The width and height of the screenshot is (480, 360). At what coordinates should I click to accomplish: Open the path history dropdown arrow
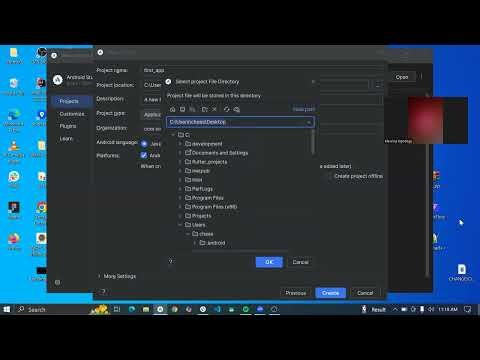[309, 122]
